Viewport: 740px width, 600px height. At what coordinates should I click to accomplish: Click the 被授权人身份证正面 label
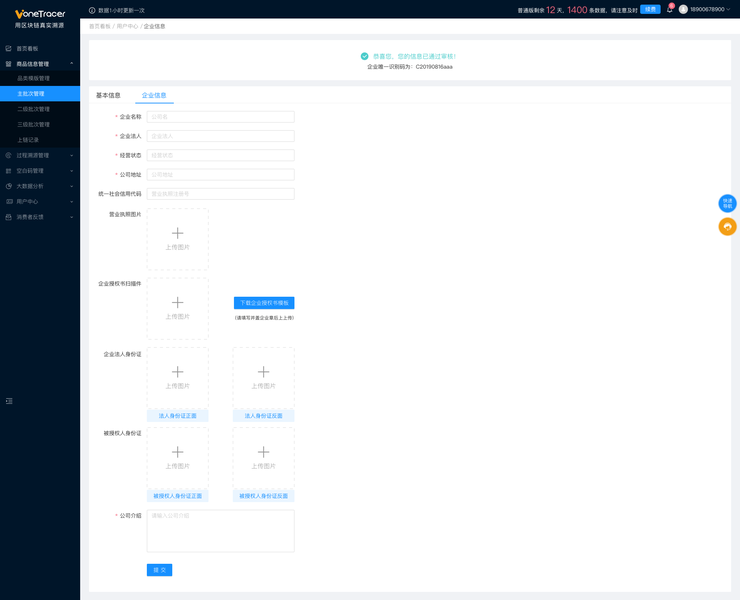[177, 496]
